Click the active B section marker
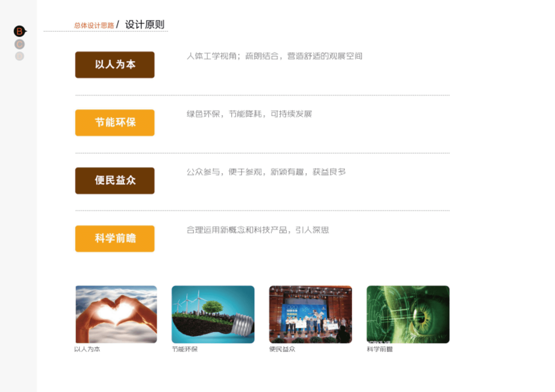The image size is (555, 392). 20,31
